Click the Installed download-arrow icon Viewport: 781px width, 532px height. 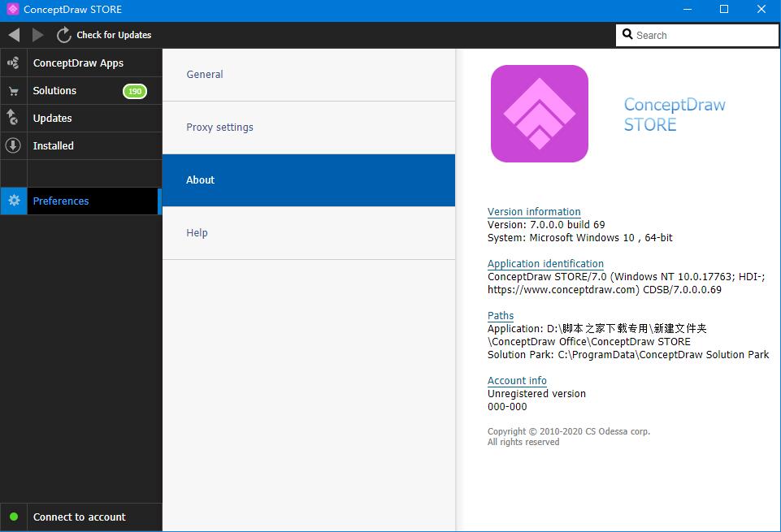coord(13,145)
